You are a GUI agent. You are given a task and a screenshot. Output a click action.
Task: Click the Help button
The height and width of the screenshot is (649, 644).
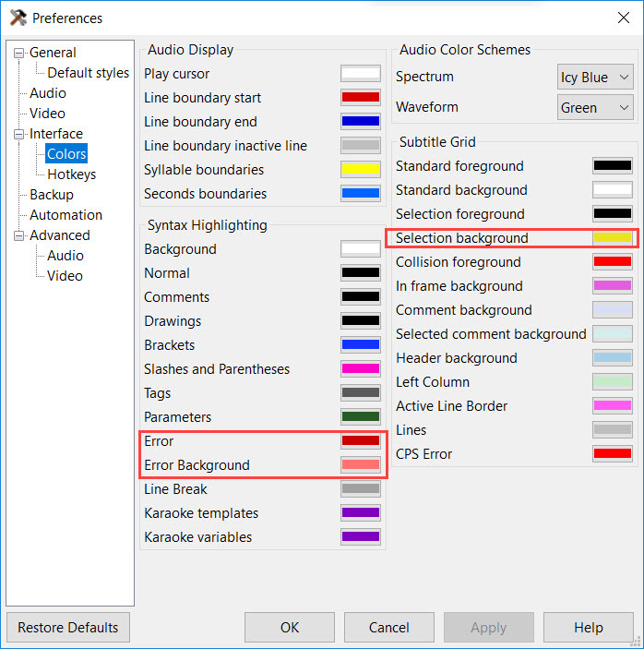coord(588,627)
